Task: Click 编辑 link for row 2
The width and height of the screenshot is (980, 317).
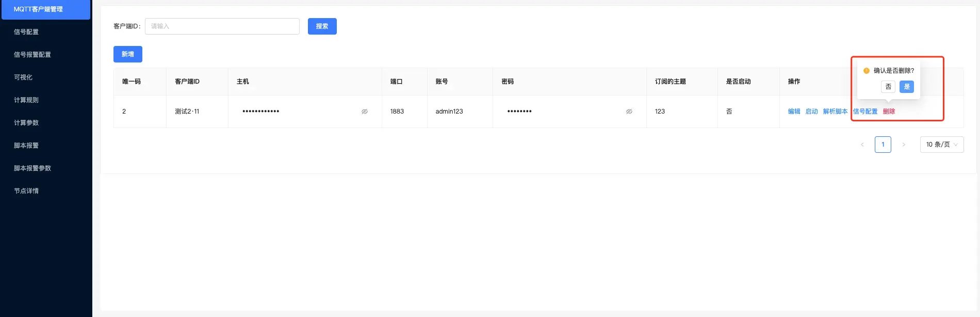Action: pyautogui.click(x=794, y=112)
